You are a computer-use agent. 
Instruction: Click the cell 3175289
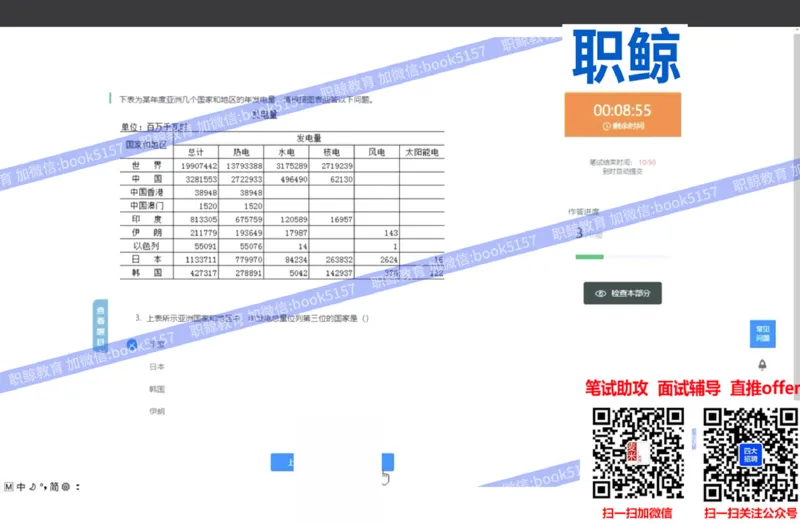pos(292,166)
